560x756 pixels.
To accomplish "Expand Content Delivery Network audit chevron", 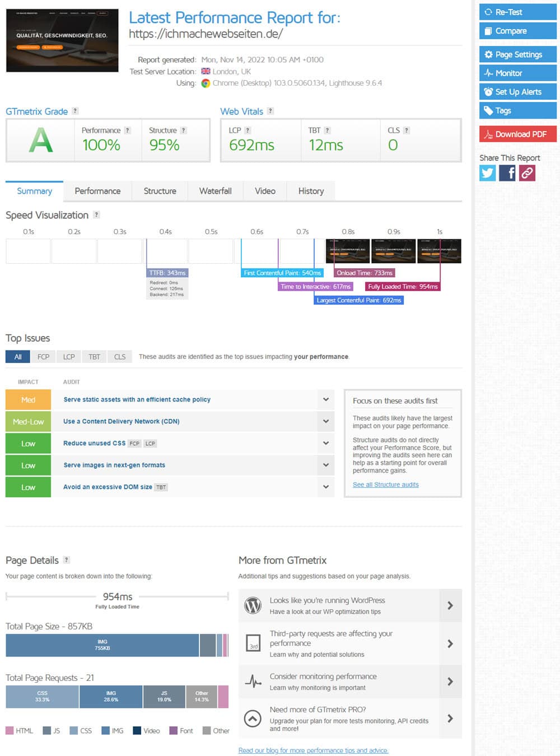I will pyautogui.click(x=325, y=421).
